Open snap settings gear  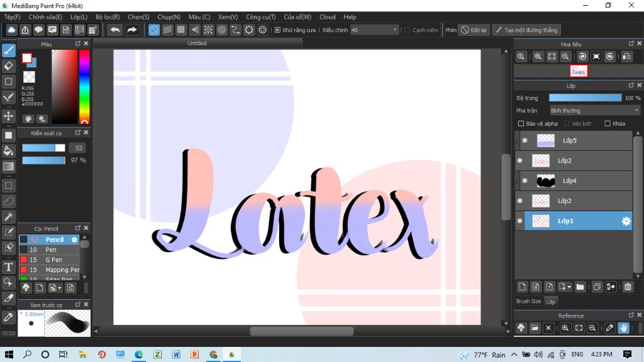point(262,30)
